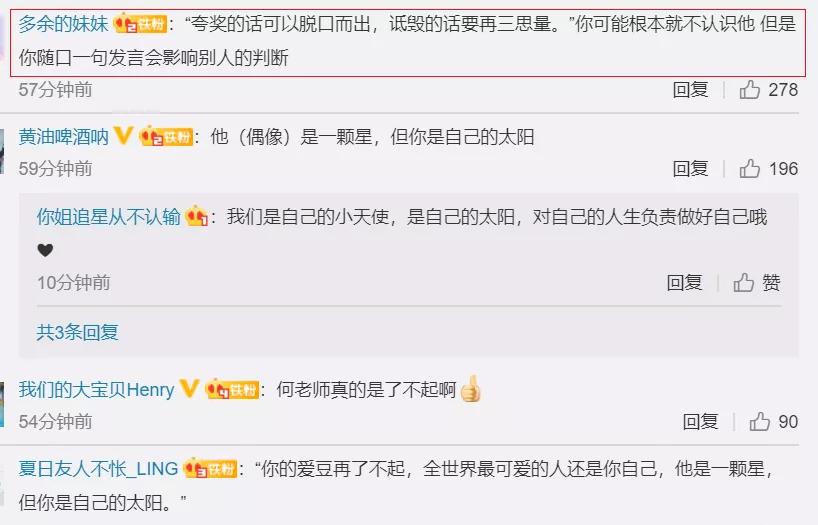Open 你姐追星从不认输's profile link
Screen dimensions: 818x525
109,216
